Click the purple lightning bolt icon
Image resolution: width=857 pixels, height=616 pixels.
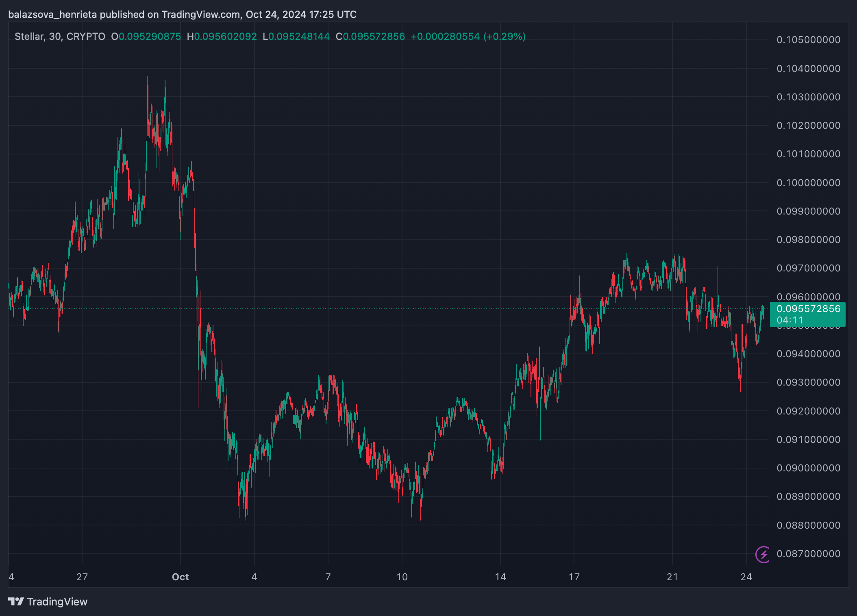[x=763, y=554]
